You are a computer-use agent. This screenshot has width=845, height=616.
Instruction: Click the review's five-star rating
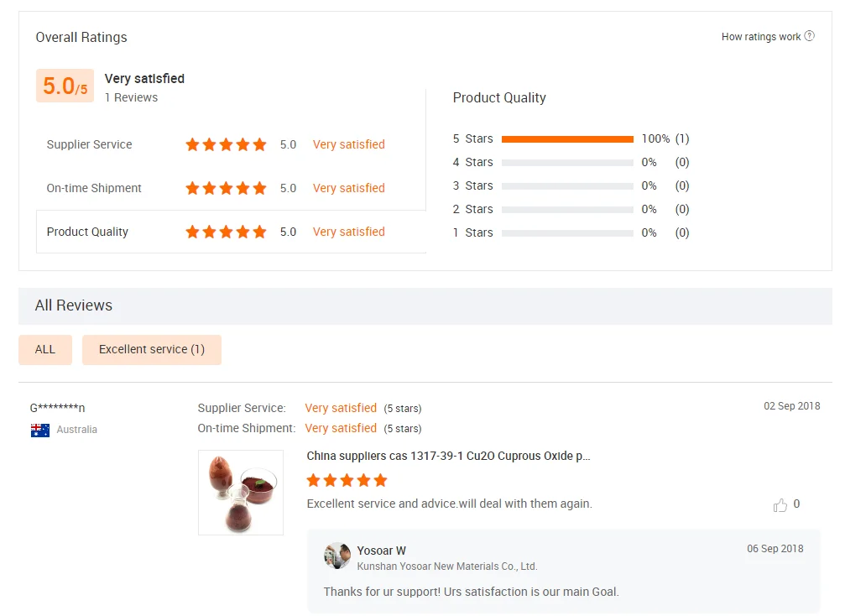[347, 480]
